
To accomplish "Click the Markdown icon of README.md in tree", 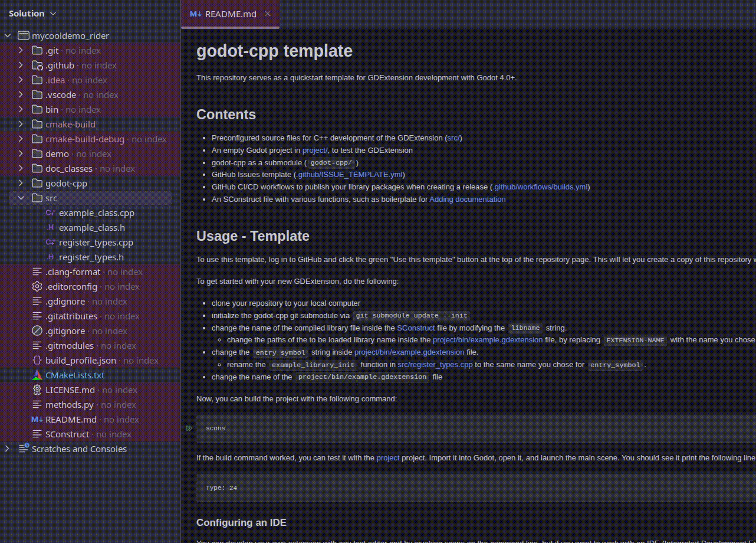I will (37, 420).
